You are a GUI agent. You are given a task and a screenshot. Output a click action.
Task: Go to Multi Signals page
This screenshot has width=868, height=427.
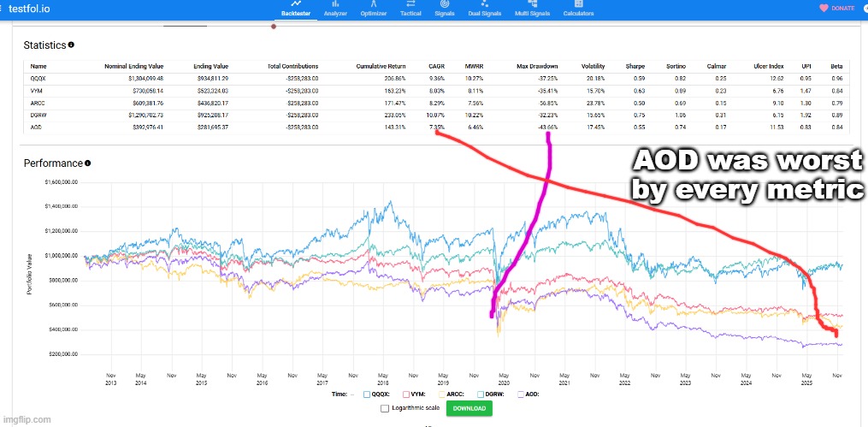(532, 9)
